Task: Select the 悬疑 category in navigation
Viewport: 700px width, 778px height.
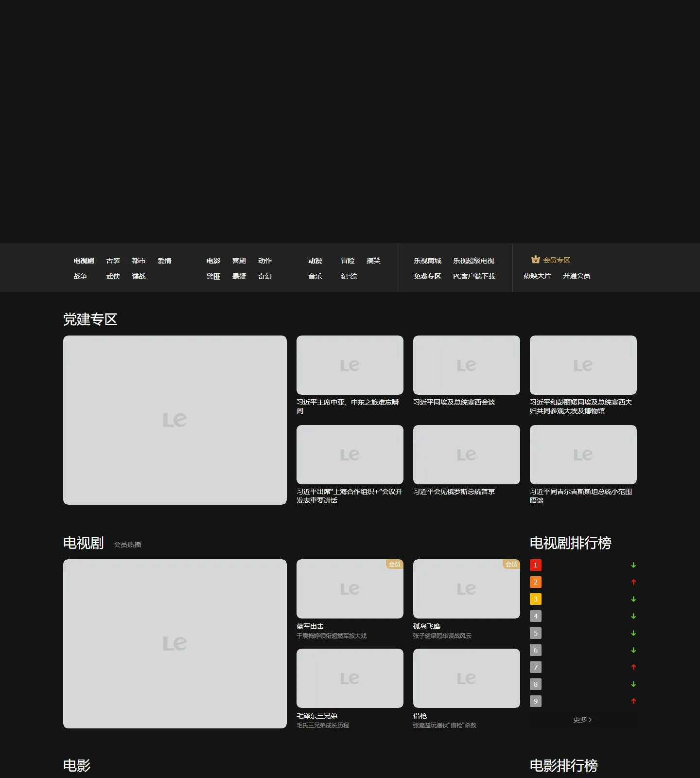Action: coord(239,276)
